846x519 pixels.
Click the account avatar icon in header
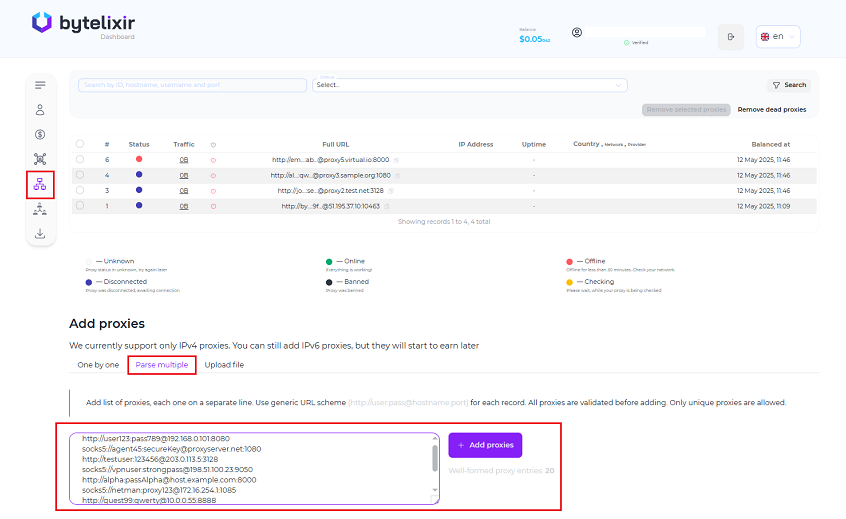(x=577, y=32)
